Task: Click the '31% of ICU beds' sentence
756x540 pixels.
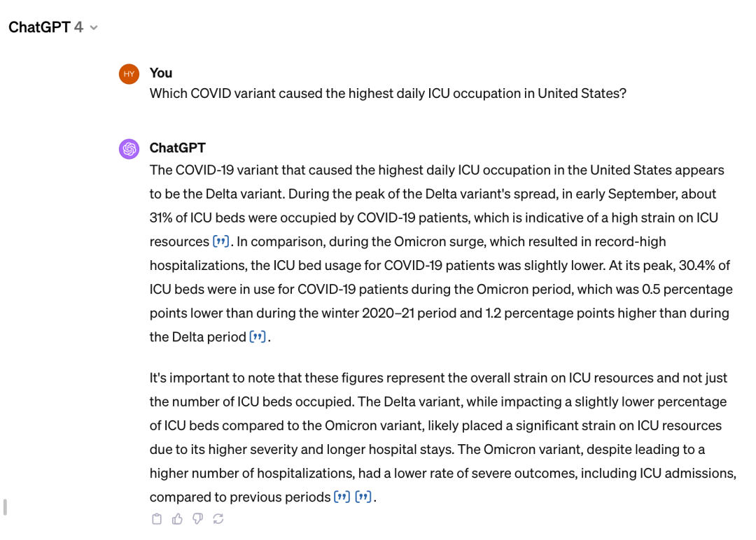Action: 434,218
